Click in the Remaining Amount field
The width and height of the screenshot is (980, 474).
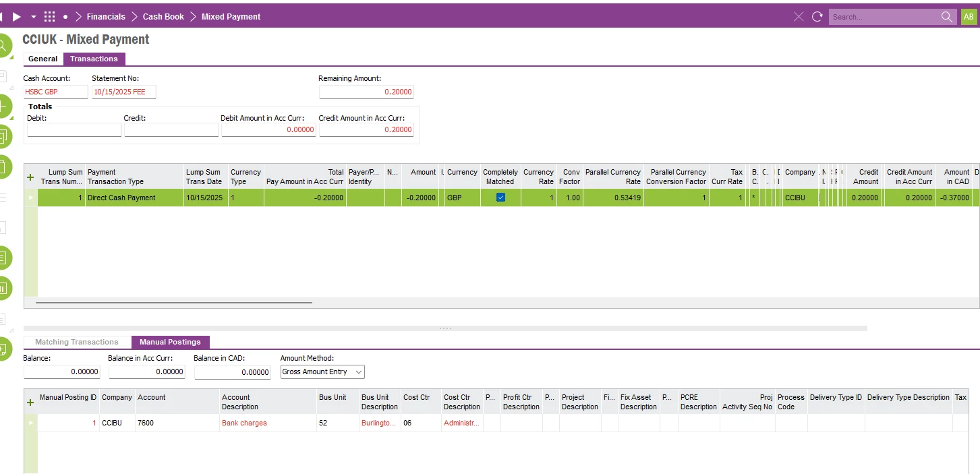[x=366, y=92]
